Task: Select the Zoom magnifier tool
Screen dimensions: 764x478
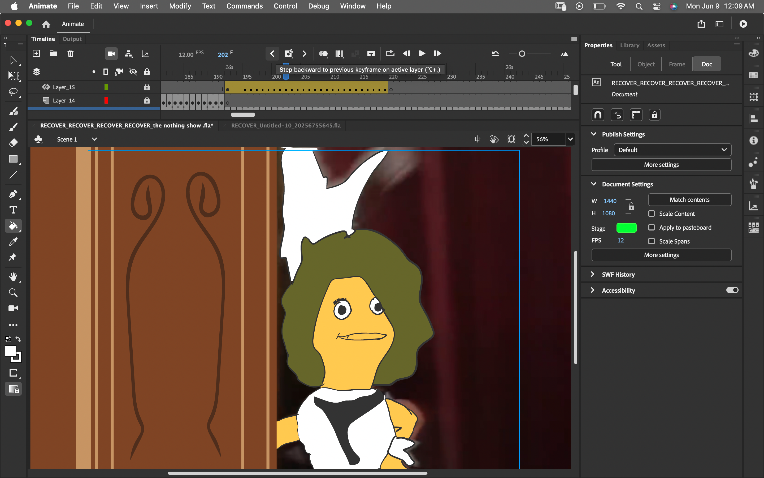Action: coord(13,292)
